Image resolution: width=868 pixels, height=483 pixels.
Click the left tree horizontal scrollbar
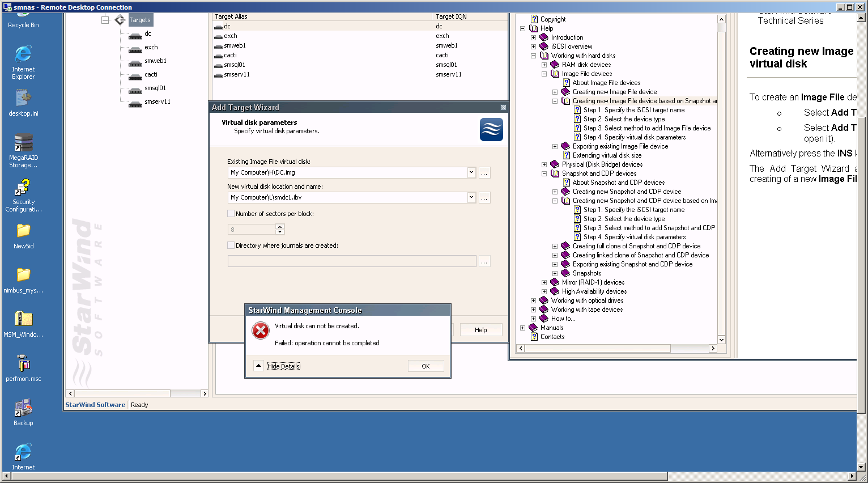tap(122, 393)
